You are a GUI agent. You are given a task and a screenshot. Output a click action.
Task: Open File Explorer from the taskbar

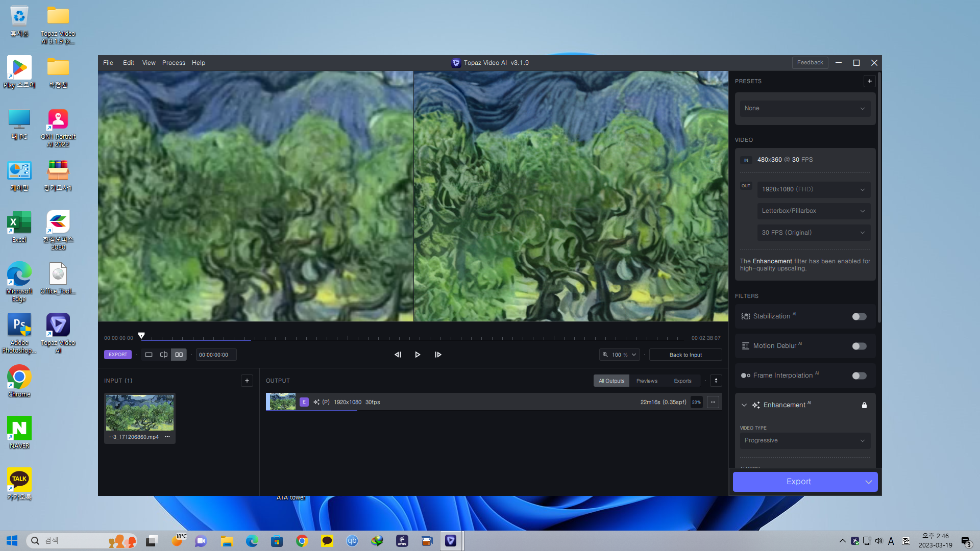(x=227, y=541)
